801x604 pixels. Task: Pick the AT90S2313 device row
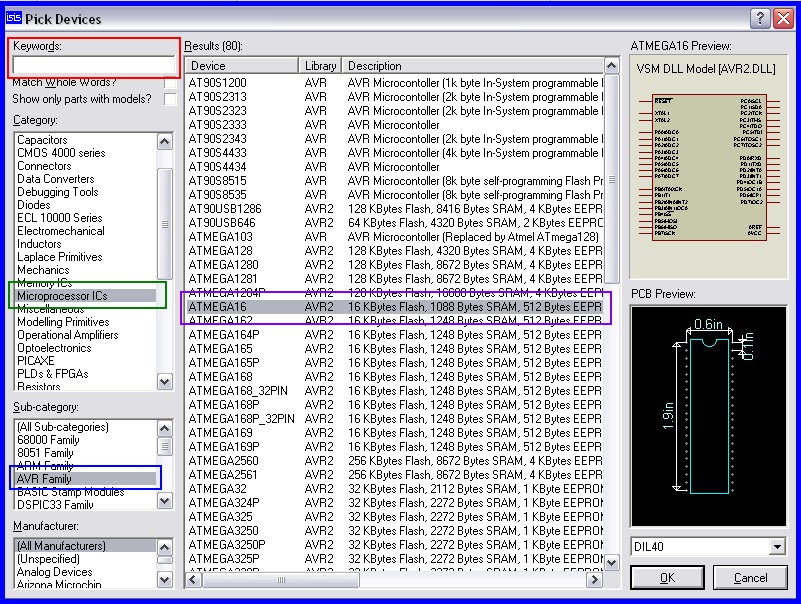click(x=395, y=97)
